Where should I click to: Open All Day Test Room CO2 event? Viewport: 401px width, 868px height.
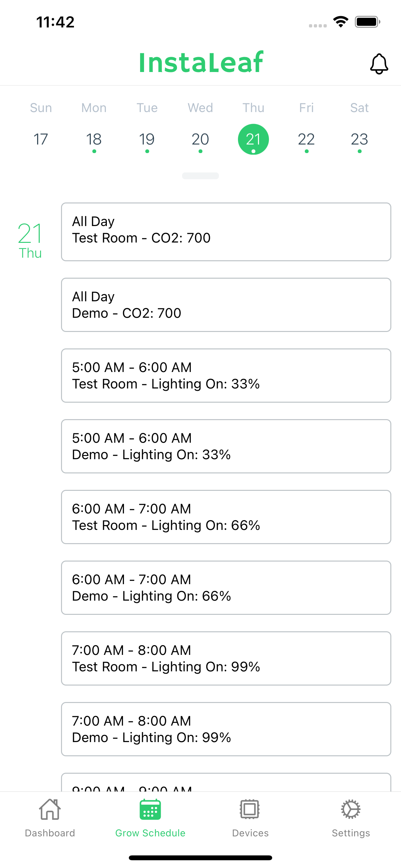pos(226,232)
